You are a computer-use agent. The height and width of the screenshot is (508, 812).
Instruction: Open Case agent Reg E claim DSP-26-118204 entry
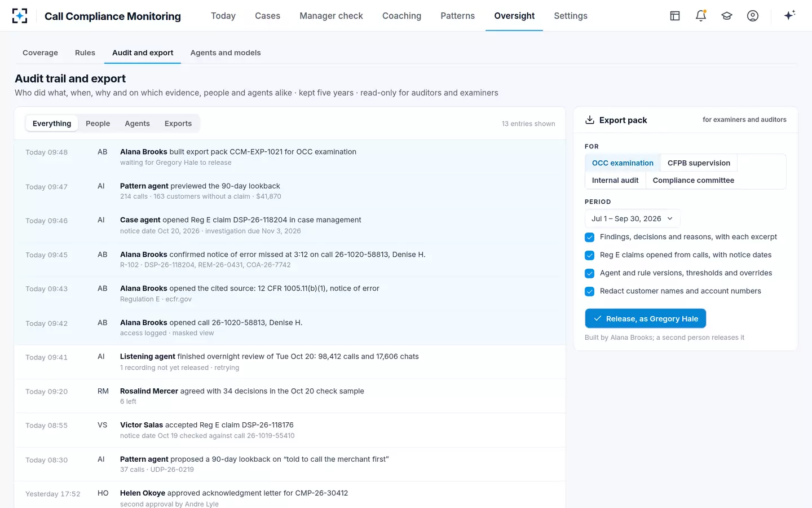pyautogui.click(x=290, y=225)
